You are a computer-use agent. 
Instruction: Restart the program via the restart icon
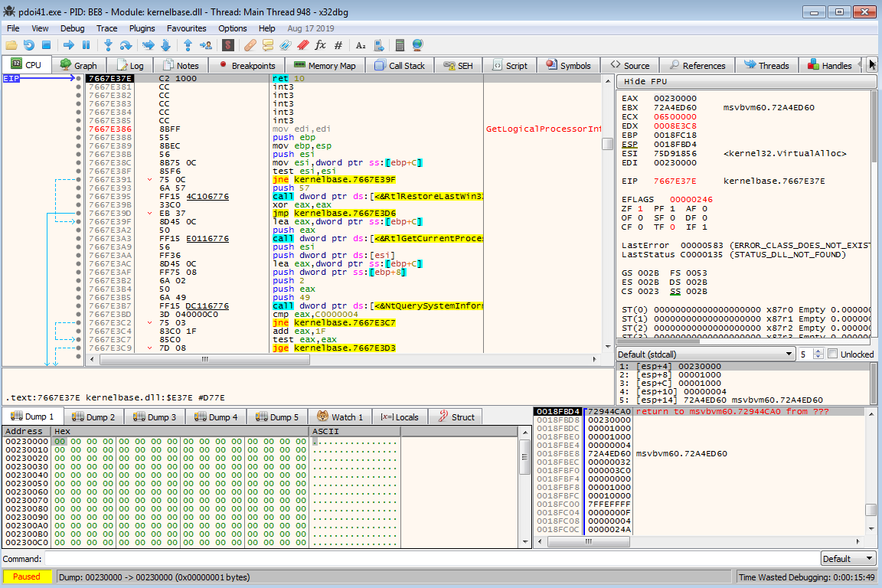pos(29,45)
